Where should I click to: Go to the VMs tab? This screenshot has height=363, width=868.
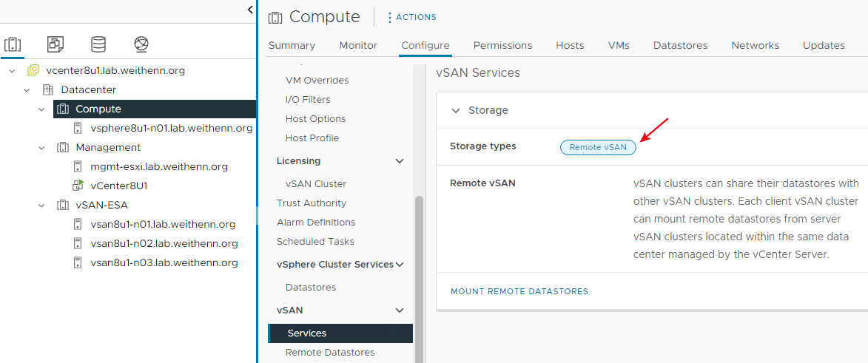tap(619, 45)
